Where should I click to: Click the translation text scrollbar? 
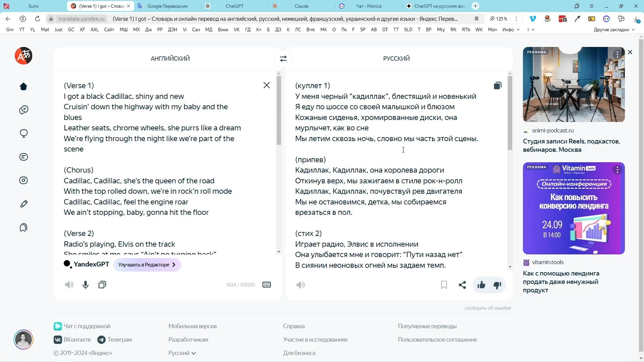pos(510,113)
